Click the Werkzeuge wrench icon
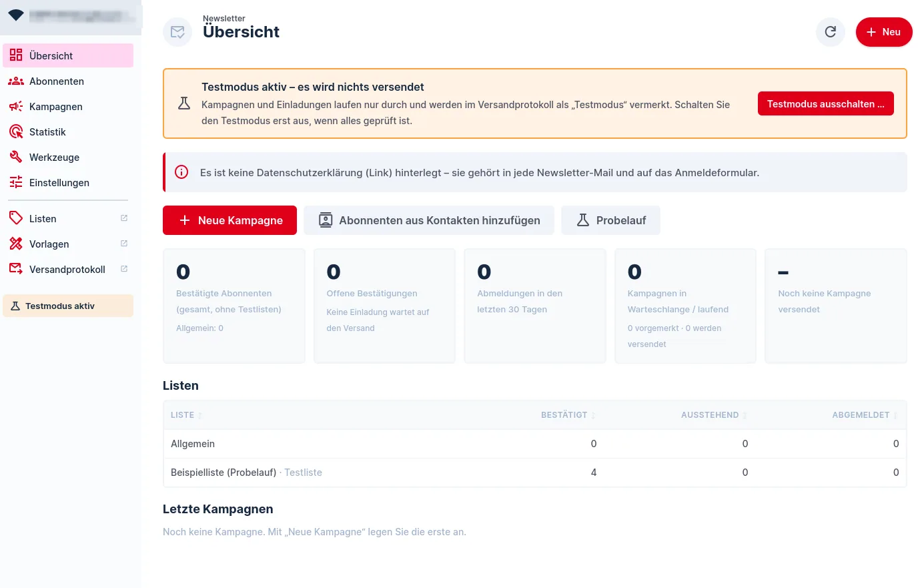 [16, 157]
